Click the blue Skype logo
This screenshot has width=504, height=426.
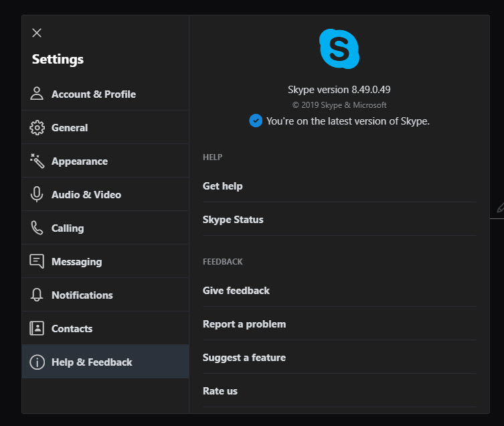[339, 49]
